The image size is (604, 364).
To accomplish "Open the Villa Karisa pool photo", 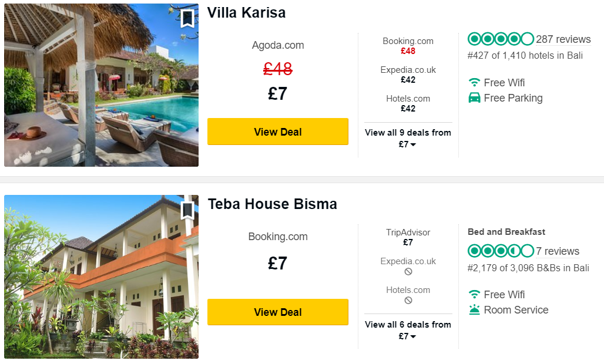I will coord(101,85).
